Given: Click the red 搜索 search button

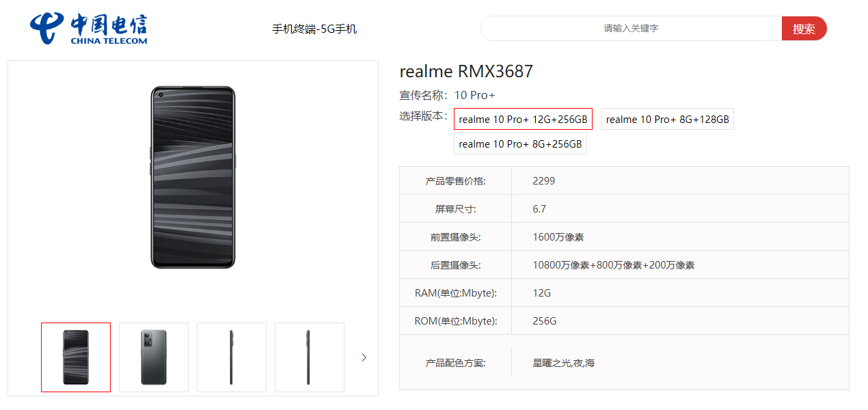Looking at the screenshot, I should (804, 29).
